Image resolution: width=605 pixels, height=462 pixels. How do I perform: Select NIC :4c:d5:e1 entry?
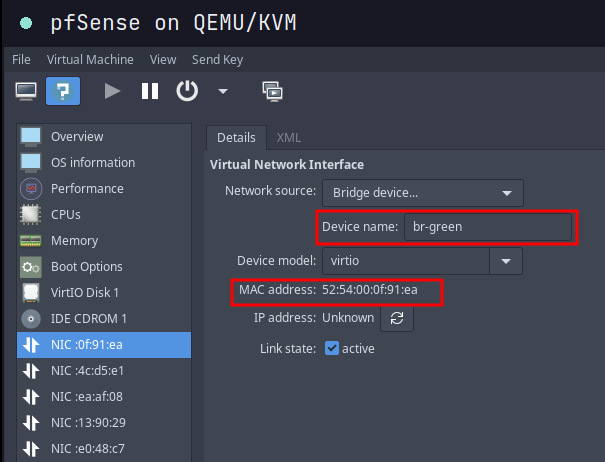click(87, 370)
